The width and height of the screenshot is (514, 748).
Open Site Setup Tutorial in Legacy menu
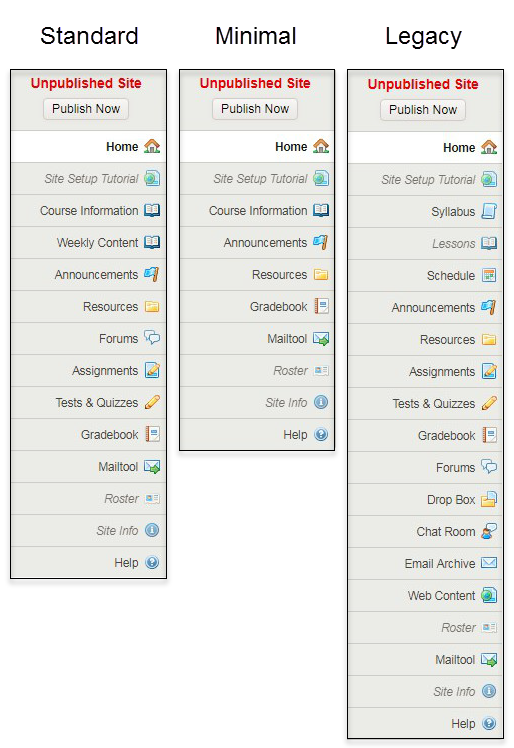coord(425,179)
